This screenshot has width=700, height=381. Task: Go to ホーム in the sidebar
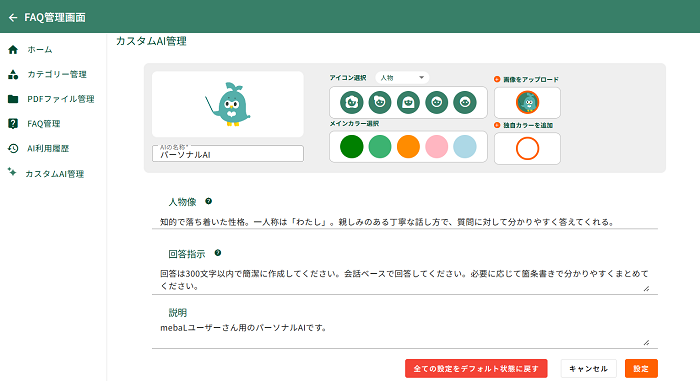(40, 50)
